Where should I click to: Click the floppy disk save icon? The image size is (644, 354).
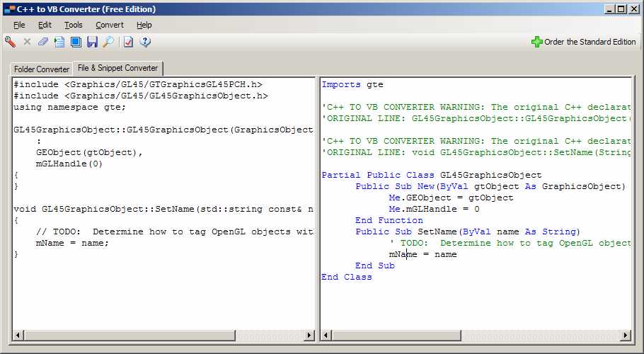[x=92, y=42]
